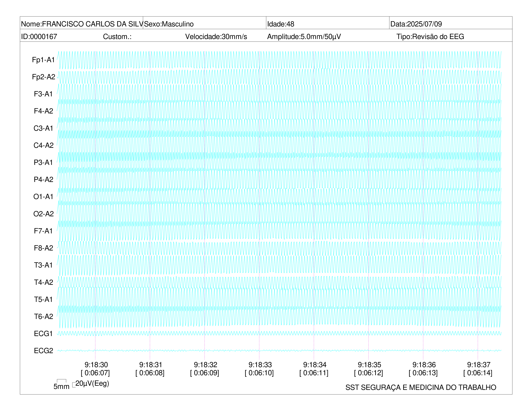Select the F3-A1 channel label
The height and width of the screenshot is (411, 532).
tap(43, 94)
